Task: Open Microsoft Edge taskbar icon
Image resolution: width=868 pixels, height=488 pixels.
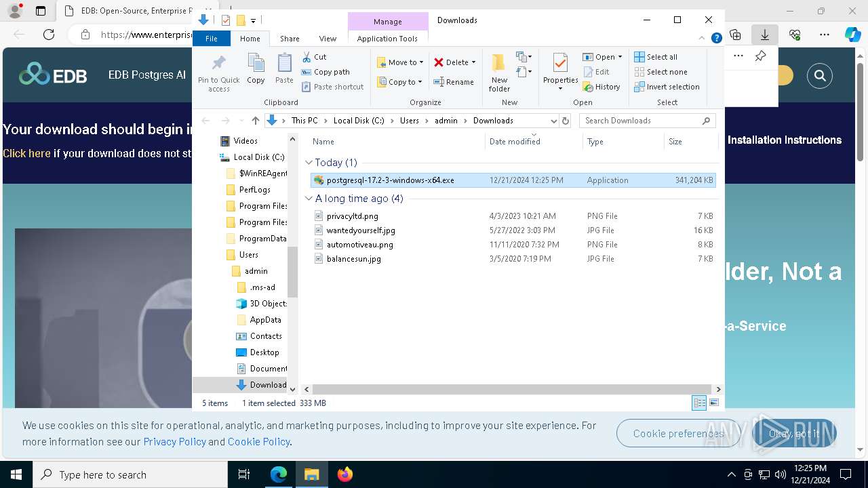Action: [279, 474]
